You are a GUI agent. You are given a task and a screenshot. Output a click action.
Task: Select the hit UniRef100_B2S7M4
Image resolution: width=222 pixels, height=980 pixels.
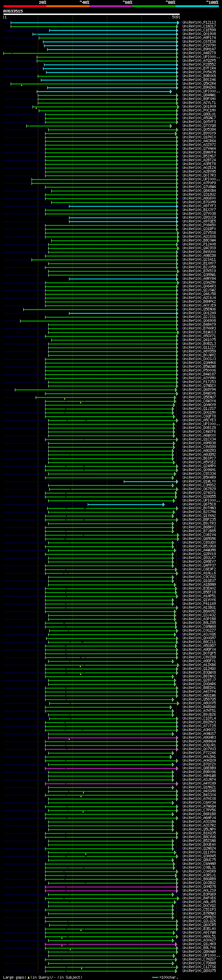(199, 512)
